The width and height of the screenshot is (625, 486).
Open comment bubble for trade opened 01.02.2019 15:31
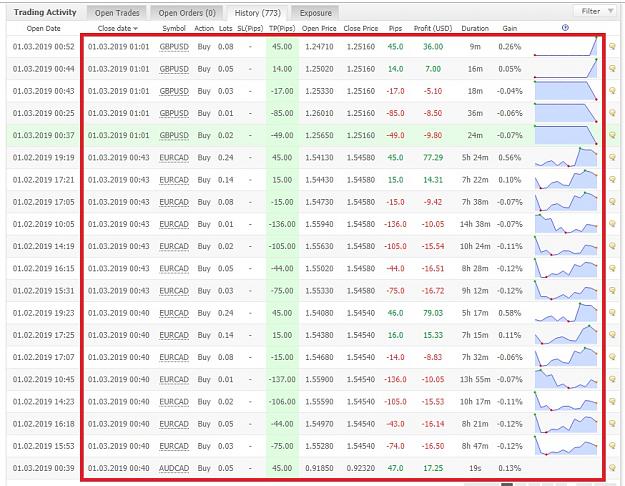[613, 291]
